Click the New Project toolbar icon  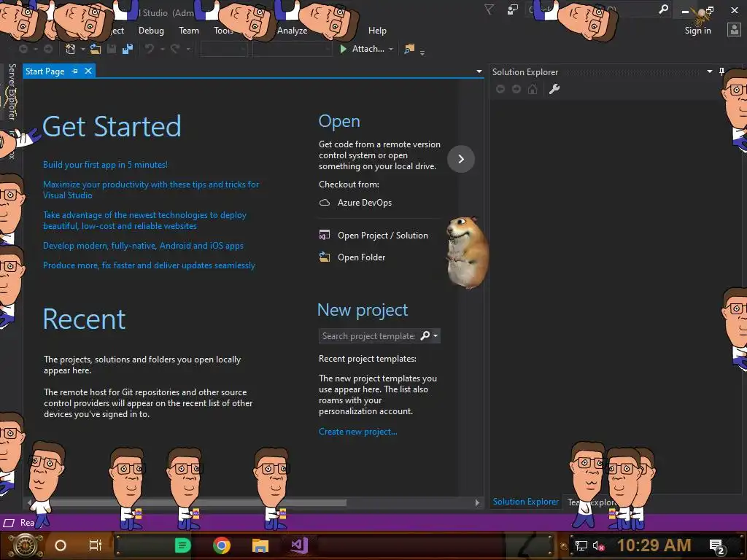click(71, 49)
